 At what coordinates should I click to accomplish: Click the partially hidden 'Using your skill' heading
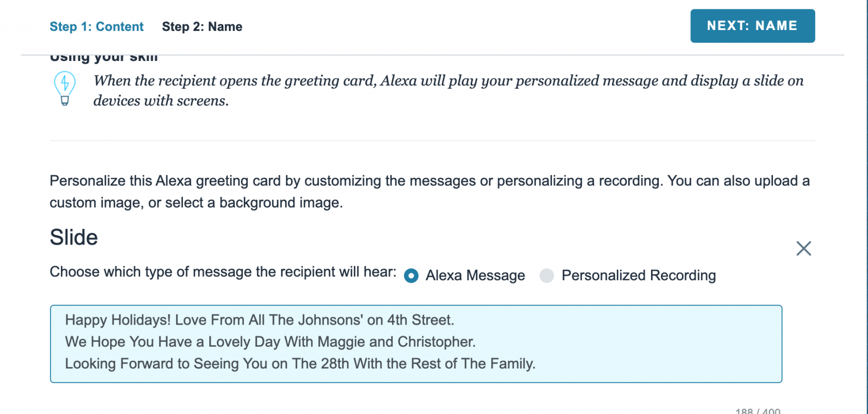[x=104, y=58]
